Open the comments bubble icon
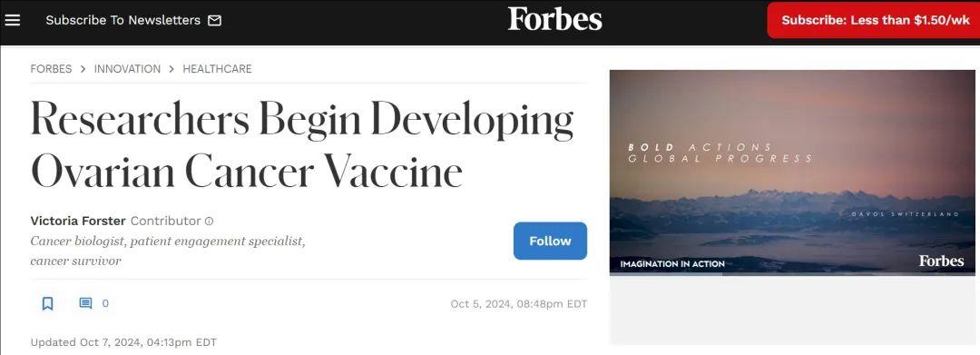This screenshot has width=980, height=355. pyautogui.click(x=85, y=303)
